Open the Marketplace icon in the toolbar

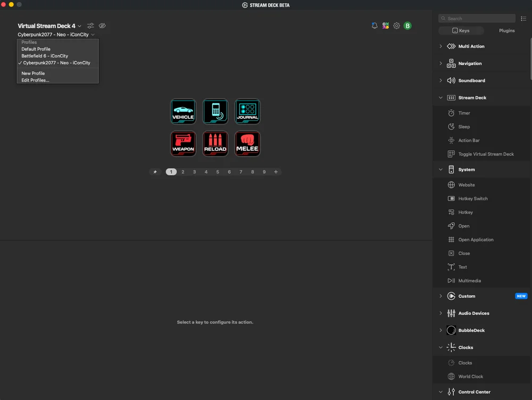pos(385,25)
